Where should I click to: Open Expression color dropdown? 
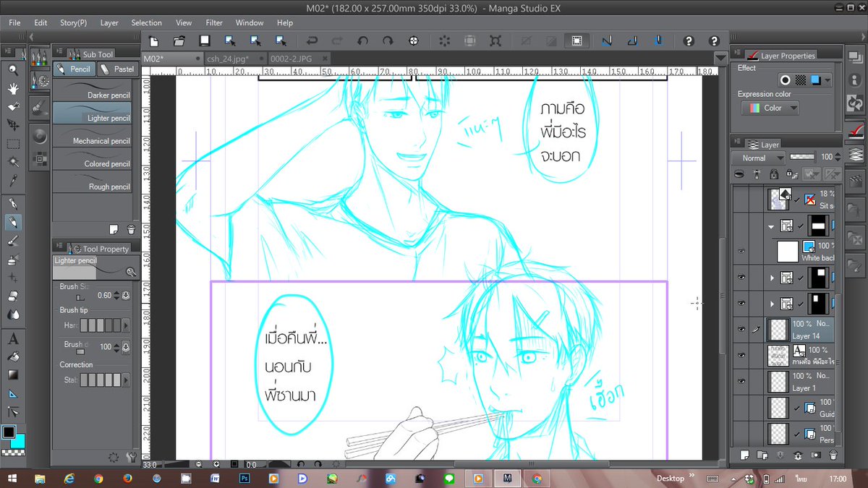click(x=770, y=108)
